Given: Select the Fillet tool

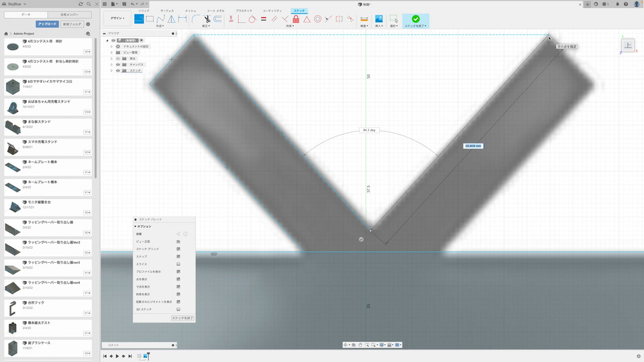Looking at the screenshot, I should tap(195, 19).
